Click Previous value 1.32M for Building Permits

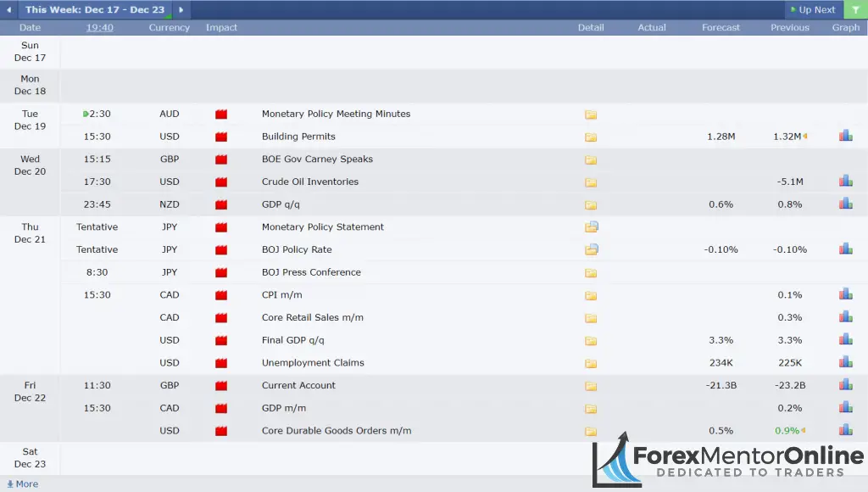[x=787, y=137]
